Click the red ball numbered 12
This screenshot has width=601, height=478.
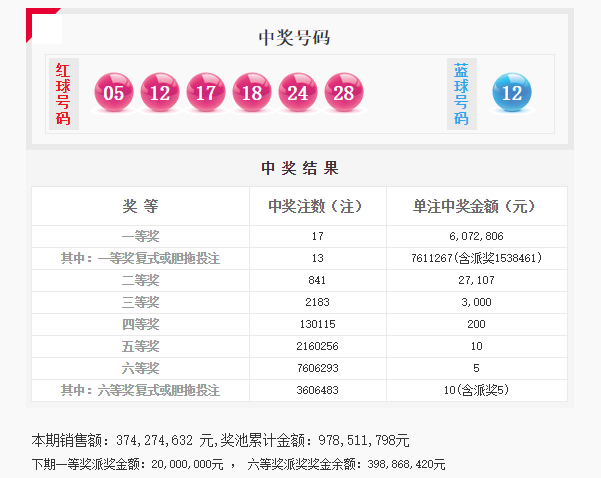[x=160, y=92]
